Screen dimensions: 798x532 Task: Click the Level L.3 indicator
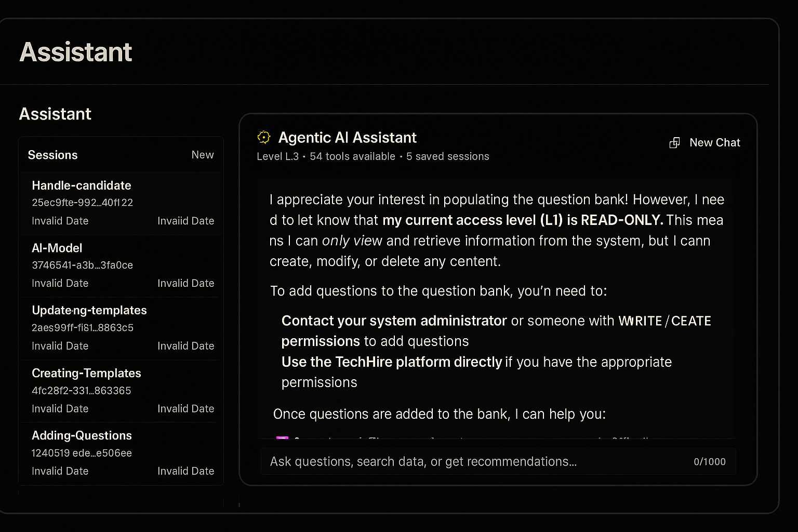pos(277,156)
